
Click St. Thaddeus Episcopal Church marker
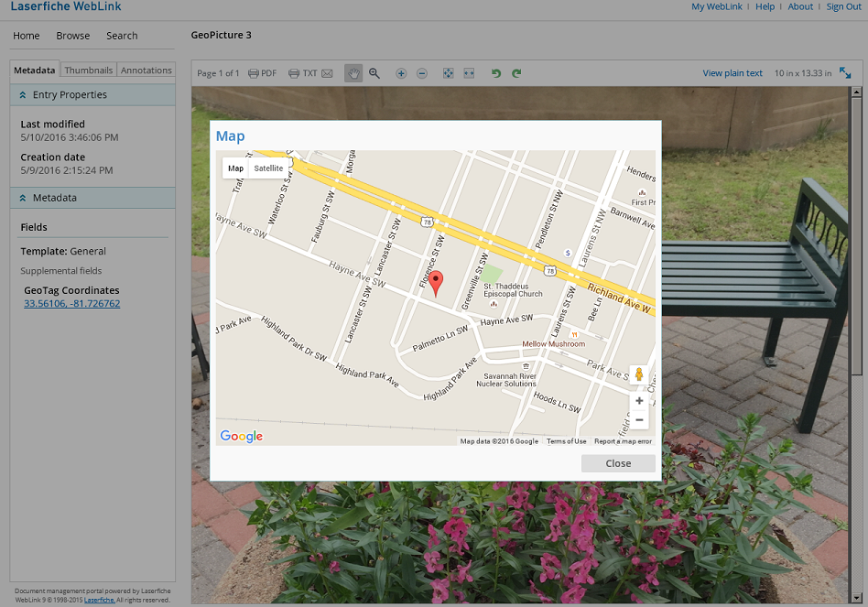point(494,304)
